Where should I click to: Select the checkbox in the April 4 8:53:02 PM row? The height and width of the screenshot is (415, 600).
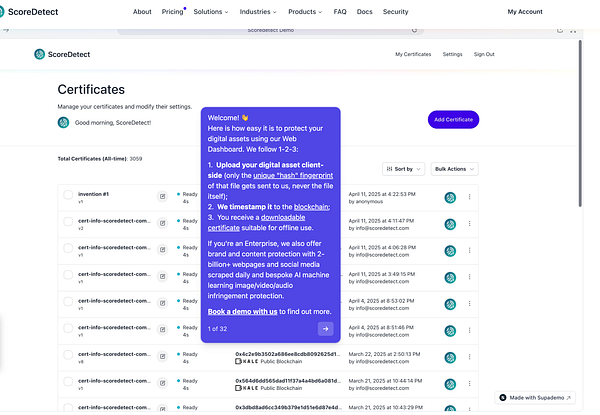[68, 301]
